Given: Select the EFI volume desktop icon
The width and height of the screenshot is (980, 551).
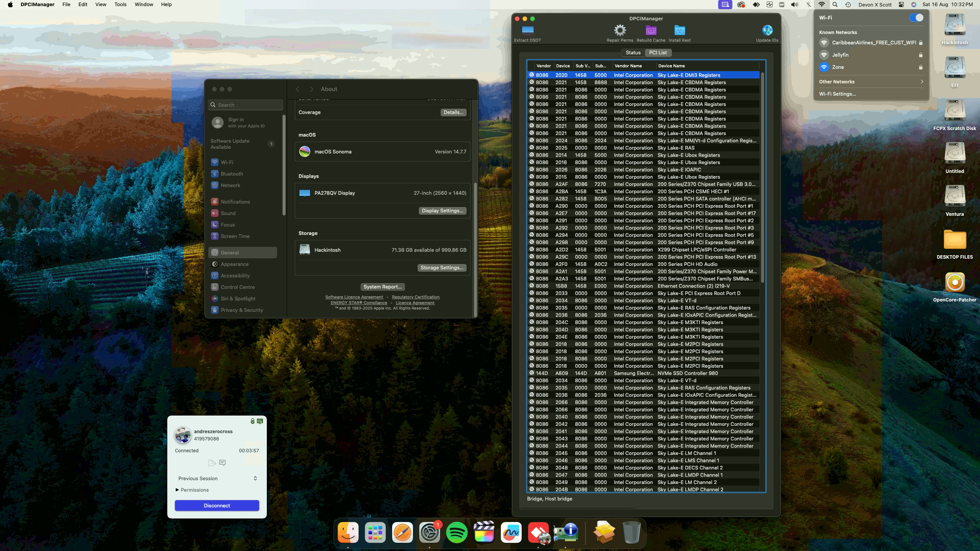Looking at the screenshot, I should (955, 68).
